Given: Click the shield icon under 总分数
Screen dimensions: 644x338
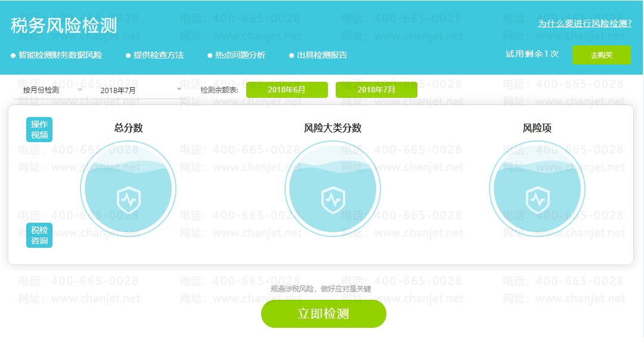Looking at the screenshot, I should point(129,200).
